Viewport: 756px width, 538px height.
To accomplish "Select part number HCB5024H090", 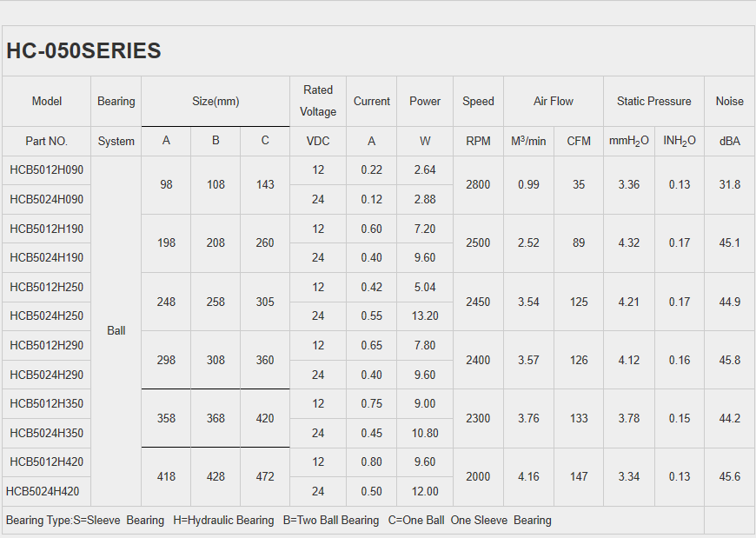I will (47, 199).
